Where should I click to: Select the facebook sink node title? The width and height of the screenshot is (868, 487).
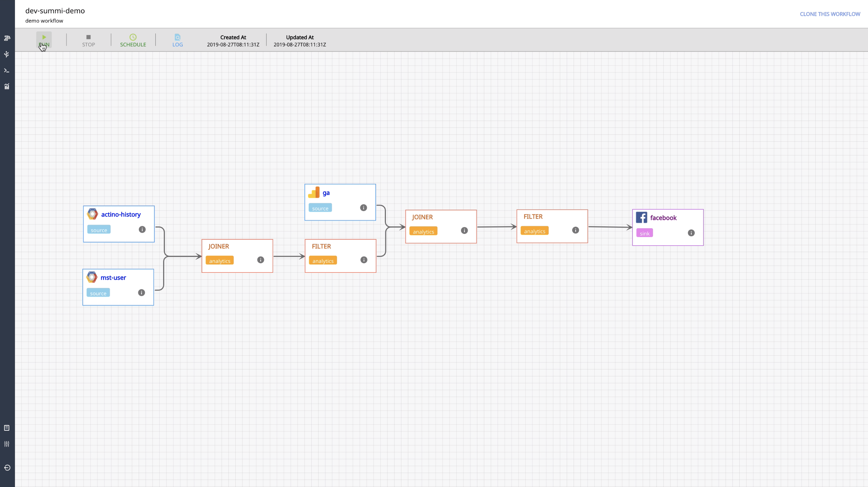[663, 218]
